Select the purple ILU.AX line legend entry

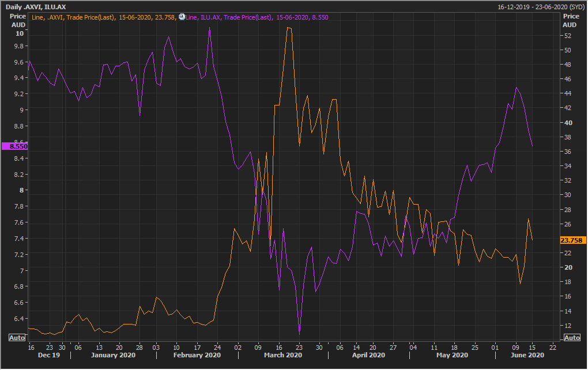coord(257,17)
